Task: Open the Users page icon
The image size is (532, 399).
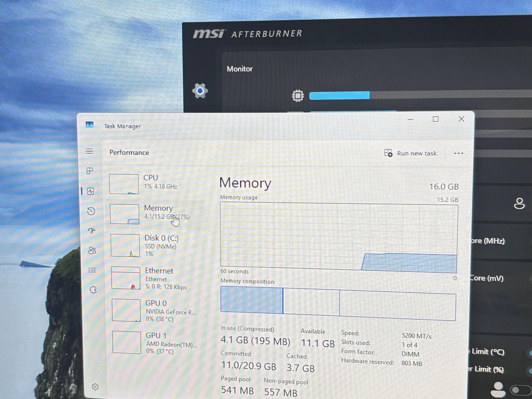Action: click(92, 250)
